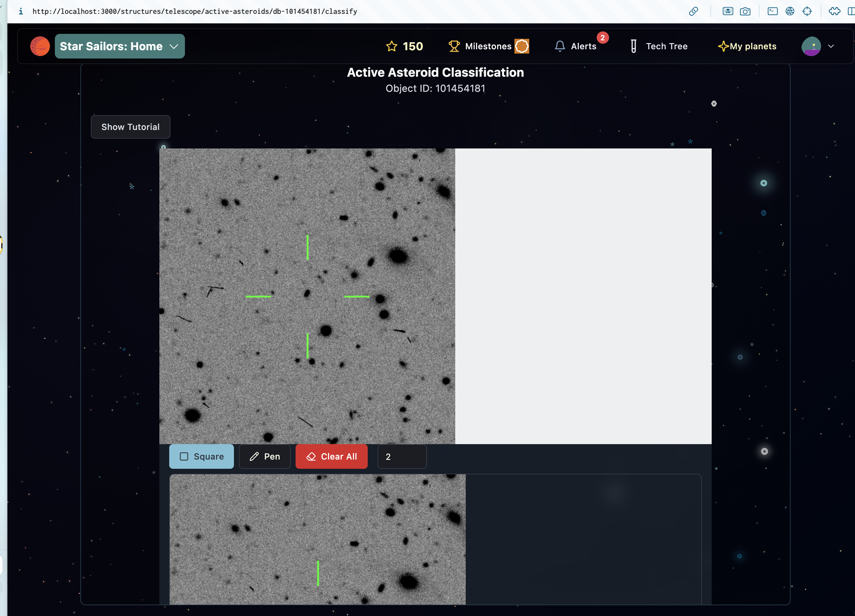Click the orange planet logo

tap(40, 46)
